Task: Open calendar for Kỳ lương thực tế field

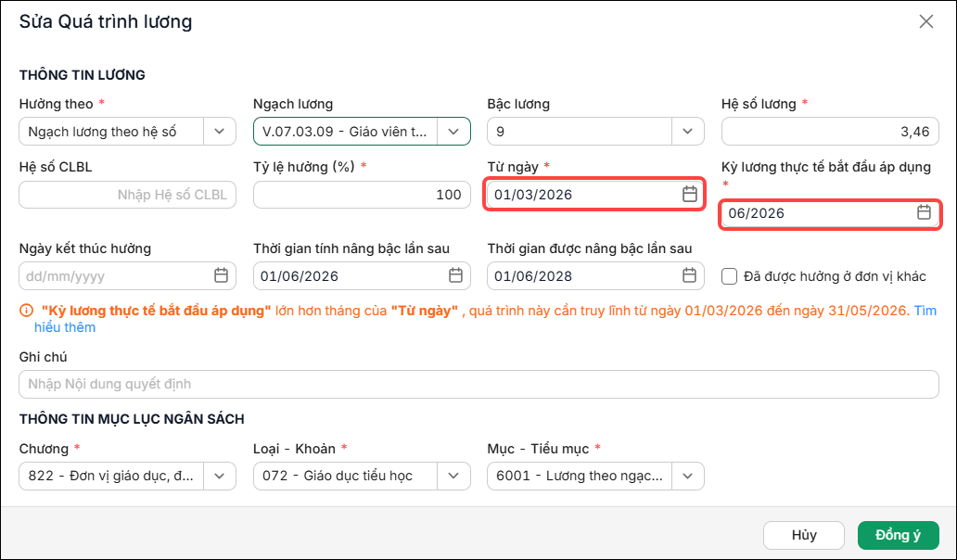Action: pyautogui.click(x=924, y=212)
